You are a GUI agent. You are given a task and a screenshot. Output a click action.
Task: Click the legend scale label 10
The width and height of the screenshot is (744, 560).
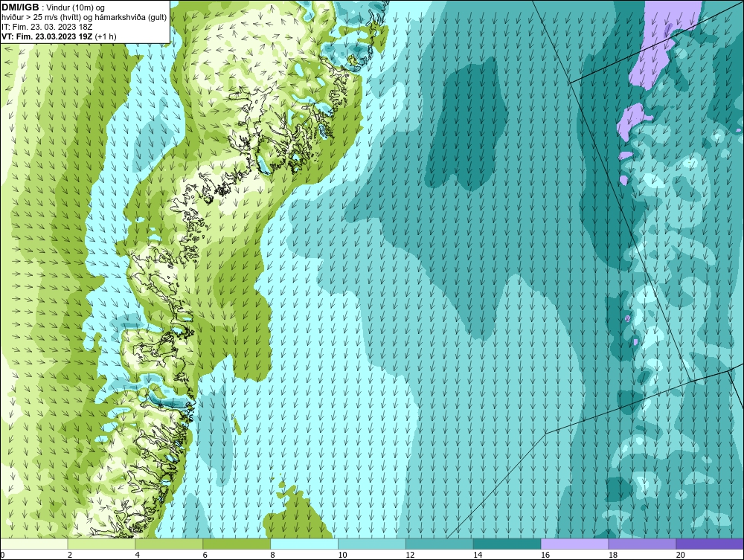click(x=342, y=555)
